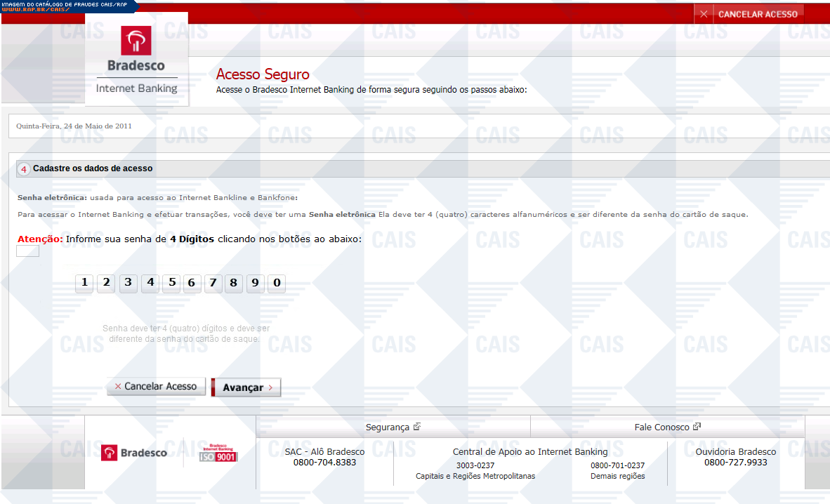Click the lower Cancelar Acesso button
Screen dimensions: 830x504
[156, 387]
